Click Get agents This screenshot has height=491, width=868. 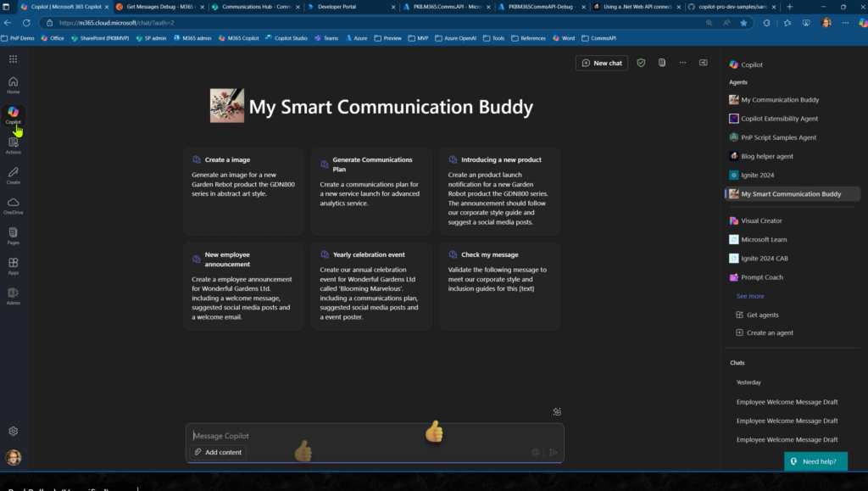click(x=757, y=315)
